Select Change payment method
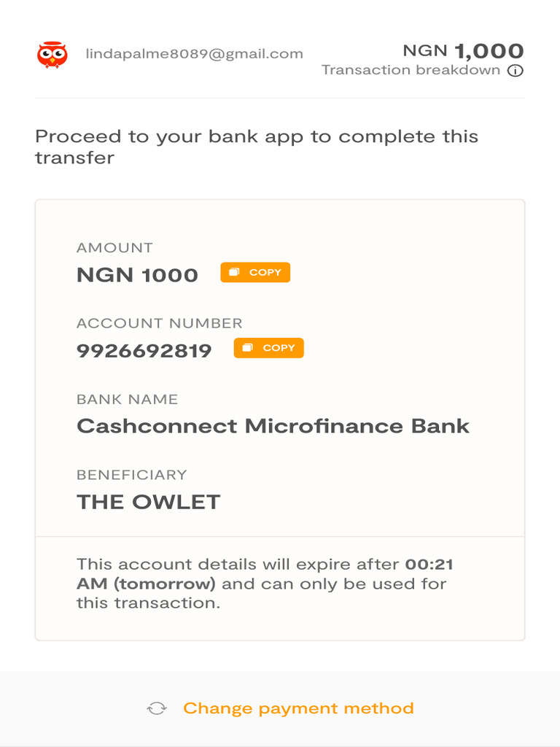Image resolution: width=560 pixels, height=747 pixels. pyautogui.click(x=298, y=708)
